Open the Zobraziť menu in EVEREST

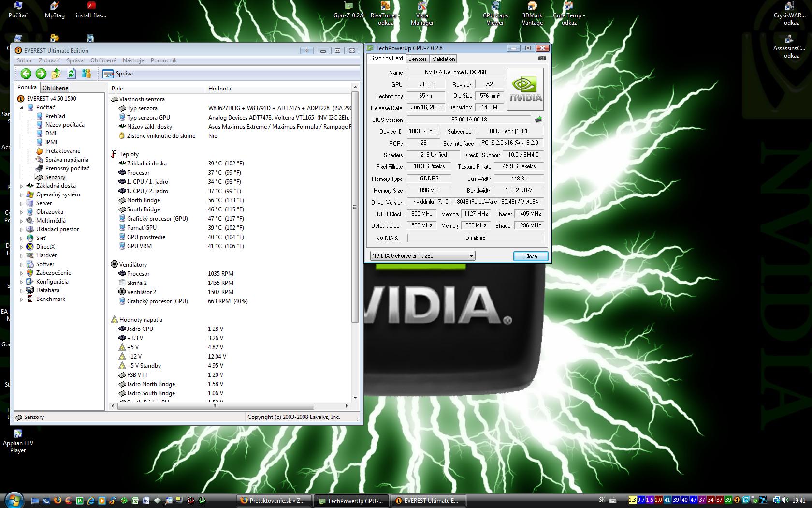(49, 60)
